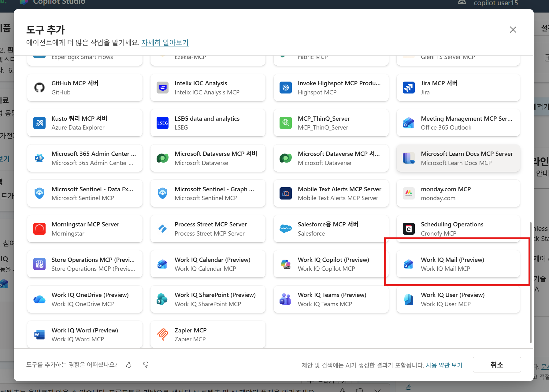Click the GitHub MCP server icon
The height and width of the screenshot is (392, 549).
tap(39, 88)
